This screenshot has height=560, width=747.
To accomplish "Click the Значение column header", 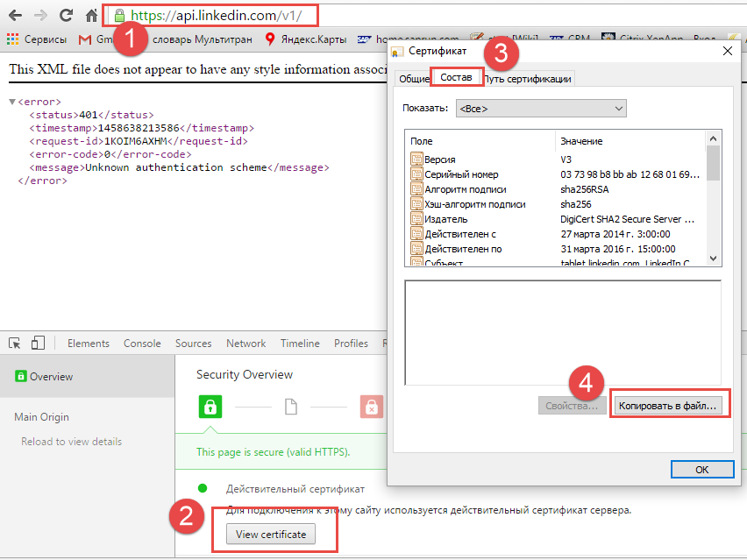I will tap(630, 141).
